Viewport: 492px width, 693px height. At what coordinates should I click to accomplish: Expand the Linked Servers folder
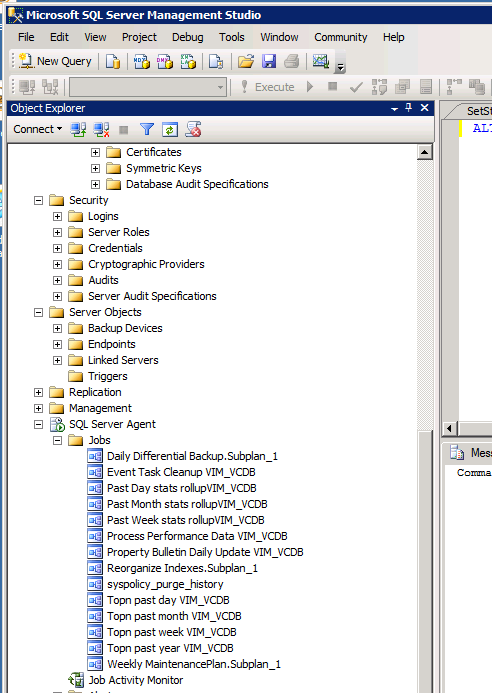pos(57,361)
